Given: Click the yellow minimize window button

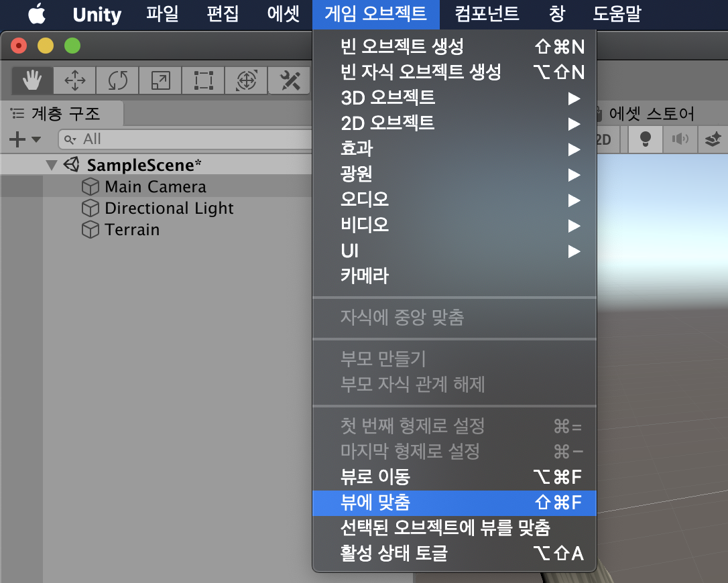Looking at the screenshot, I should (x=46, y=46).
